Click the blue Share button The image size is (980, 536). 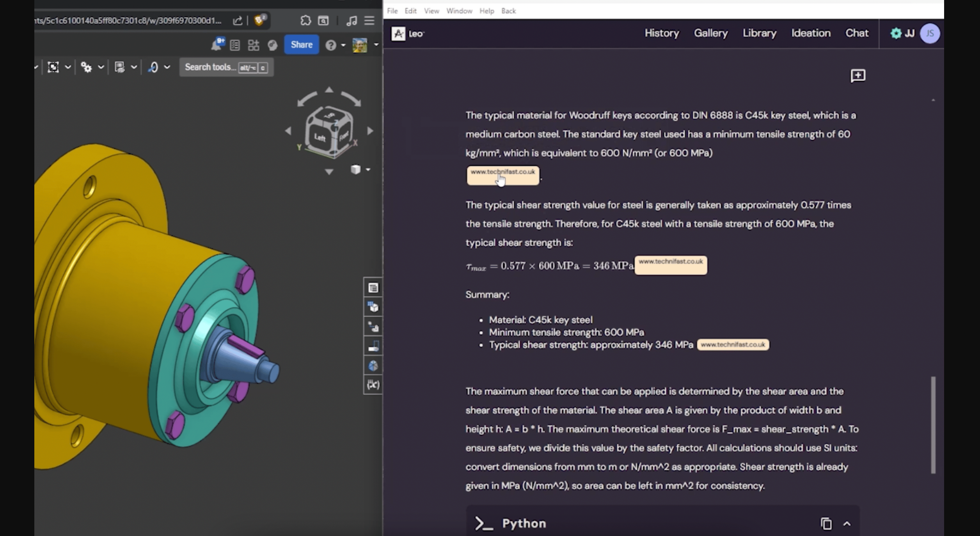coord(301,44)
